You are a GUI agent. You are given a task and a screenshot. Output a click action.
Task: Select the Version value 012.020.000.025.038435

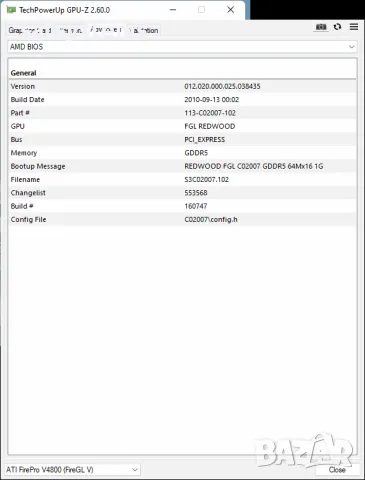pyautogui.click(x=222, y=86)
